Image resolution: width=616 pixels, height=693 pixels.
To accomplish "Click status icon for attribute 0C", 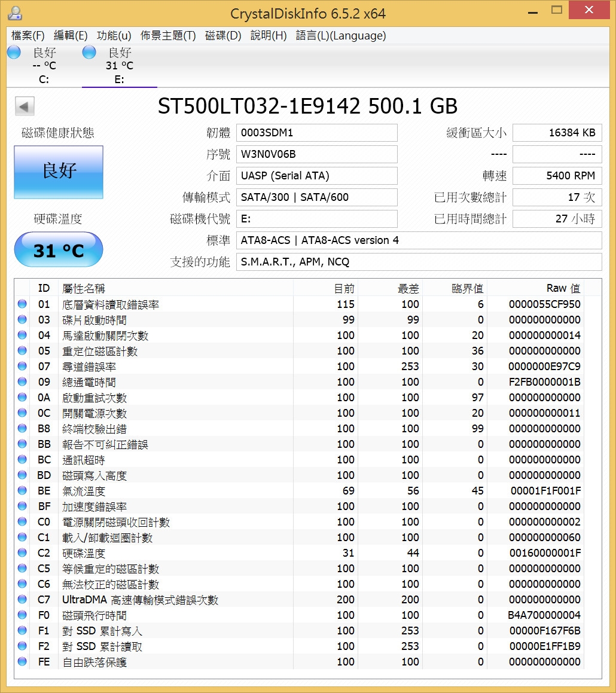I will coord(22,413).
